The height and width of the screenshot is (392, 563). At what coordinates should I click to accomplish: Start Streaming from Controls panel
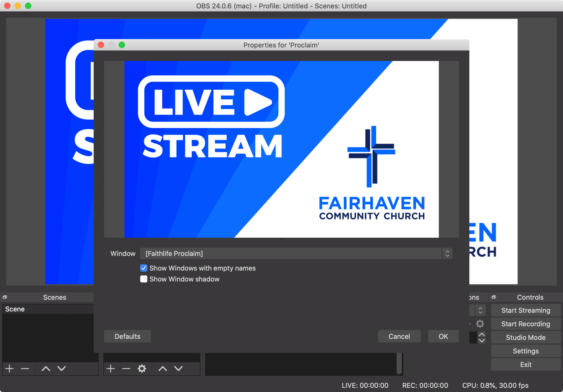coord(526,310)
